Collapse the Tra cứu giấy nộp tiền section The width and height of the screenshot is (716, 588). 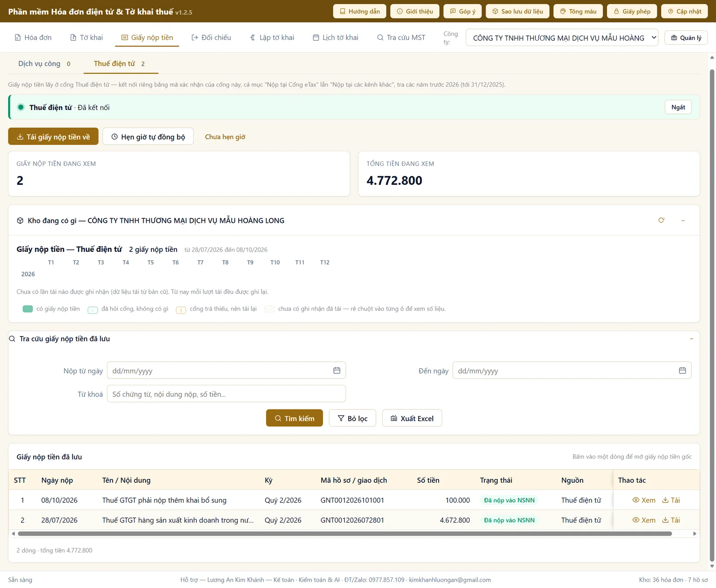[691, 339]
